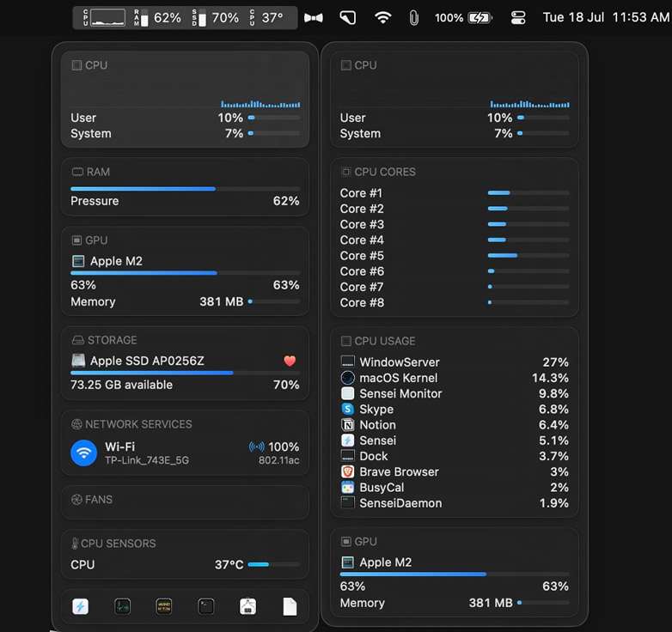Click the paperclip menu bar icon
This screenshot has height=632, width=672.
413,18
